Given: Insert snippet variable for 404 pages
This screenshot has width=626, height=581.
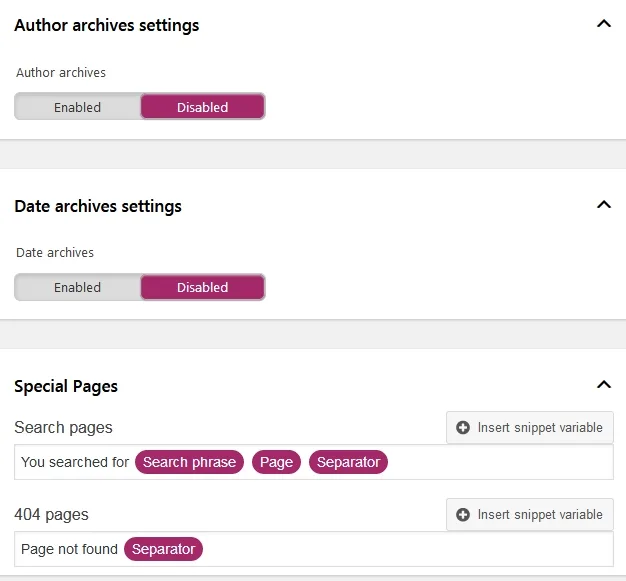Looking at the screenshot, I should [530, 514].
